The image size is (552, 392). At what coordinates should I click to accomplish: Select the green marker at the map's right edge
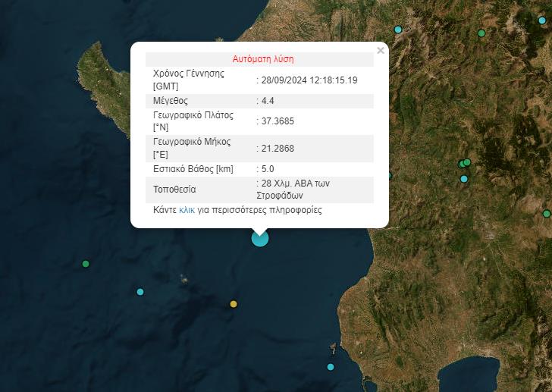pos(547,214)
